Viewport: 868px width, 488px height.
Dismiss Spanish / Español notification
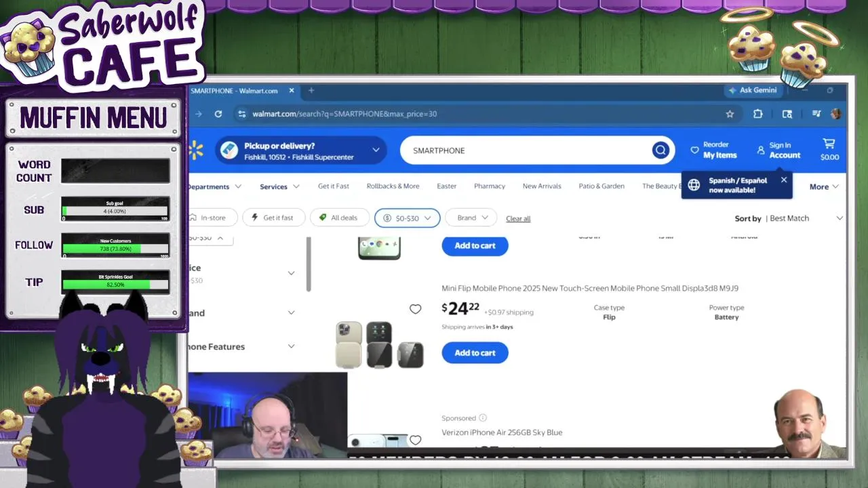pyautogui.click(x=784, y=180)
